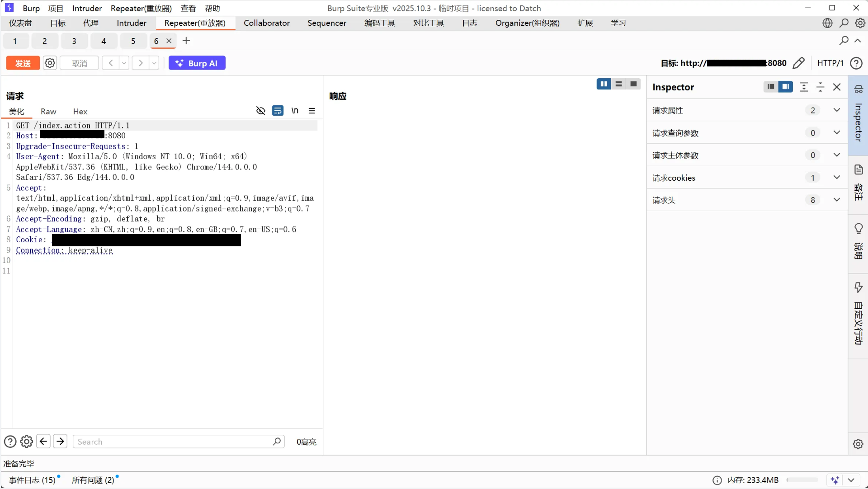This screenshot has height=489, width=868.
Task: Focus the request Search input field
Action: click(x=179, y=442)
